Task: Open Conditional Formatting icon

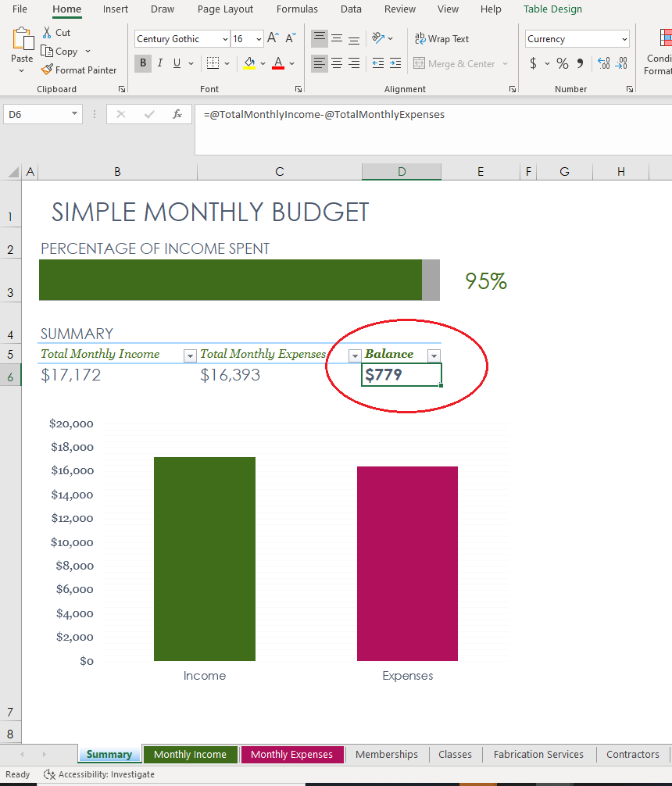Action: point(664,38)
